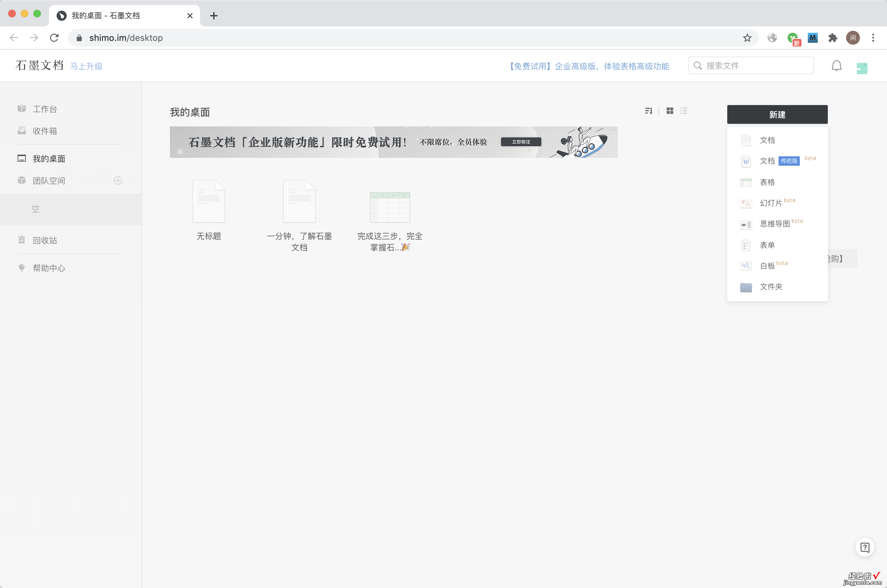887x588 pixels.
Task: Reload the browser page
Action: coord(54,38)
